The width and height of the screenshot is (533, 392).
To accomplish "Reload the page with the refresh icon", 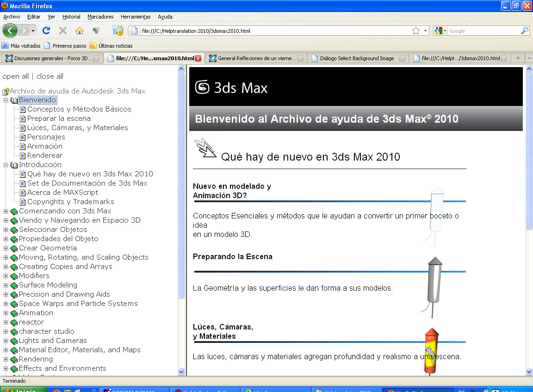I will 46,31.
